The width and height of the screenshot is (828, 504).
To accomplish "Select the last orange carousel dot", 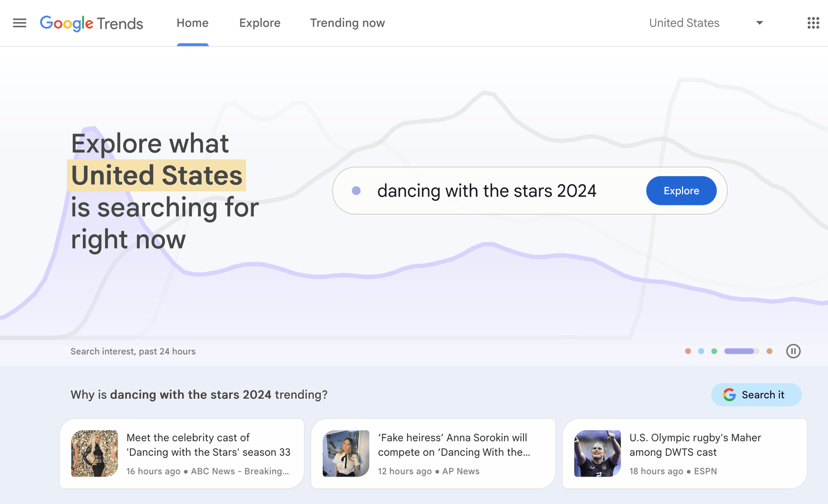I will pos(769,351).
